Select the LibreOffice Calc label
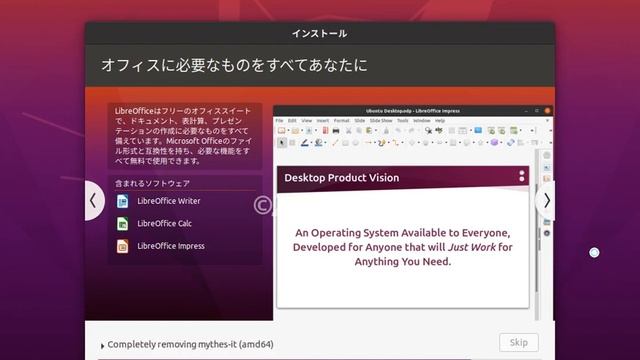 click(x=164, y=224)
